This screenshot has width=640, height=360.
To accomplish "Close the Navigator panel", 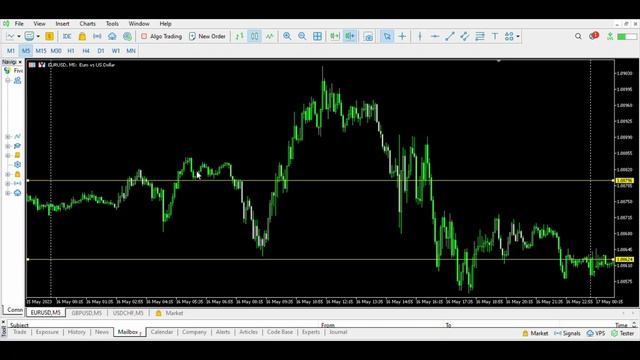I will pos(20,62).
